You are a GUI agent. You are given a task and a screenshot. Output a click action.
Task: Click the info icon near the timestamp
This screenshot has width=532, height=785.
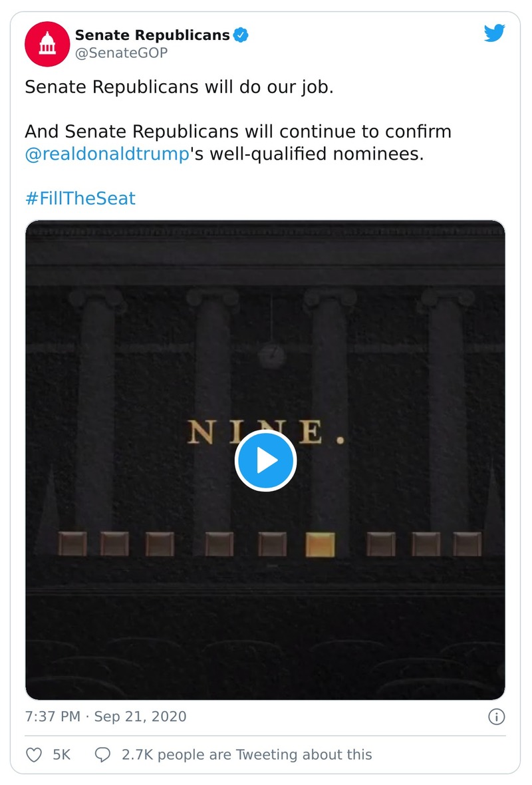496,716
